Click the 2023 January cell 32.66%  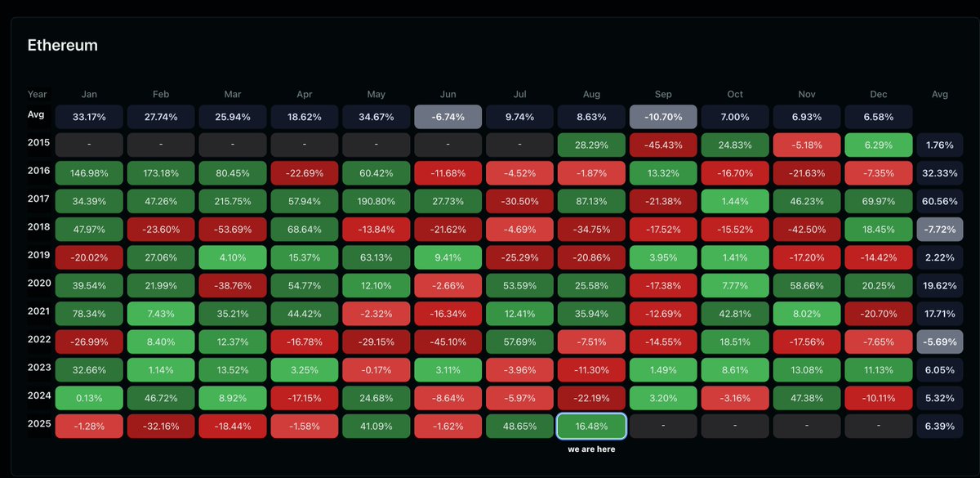click(x=89, y=371)
